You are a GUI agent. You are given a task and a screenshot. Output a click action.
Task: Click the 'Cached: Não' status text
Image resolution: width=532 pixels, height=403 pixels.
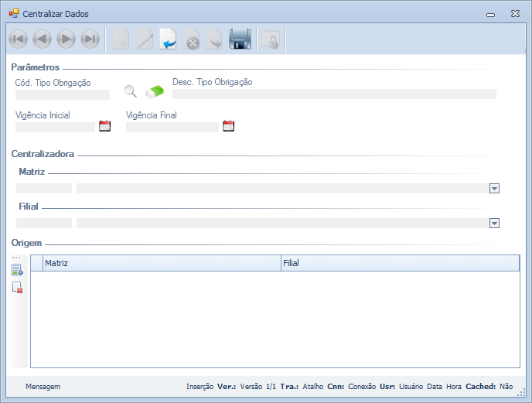(x=489, y=386)
